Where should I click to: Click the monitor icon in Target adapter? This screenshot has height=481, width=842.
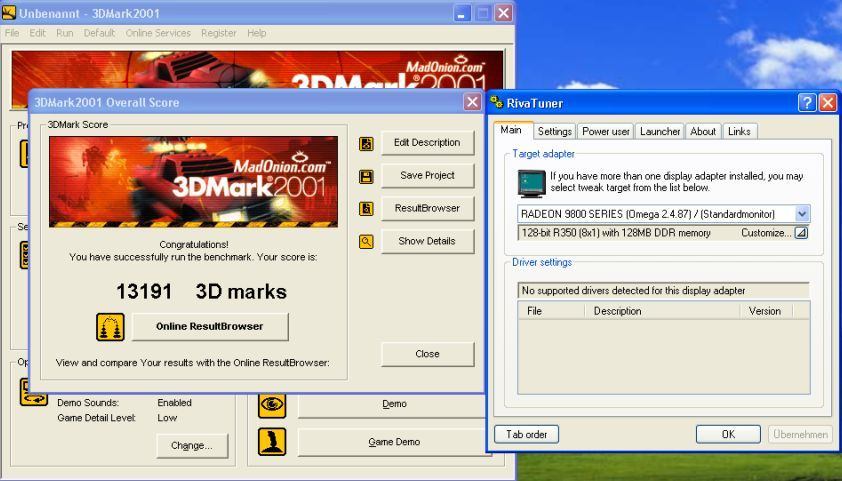[x=532, y=184]
